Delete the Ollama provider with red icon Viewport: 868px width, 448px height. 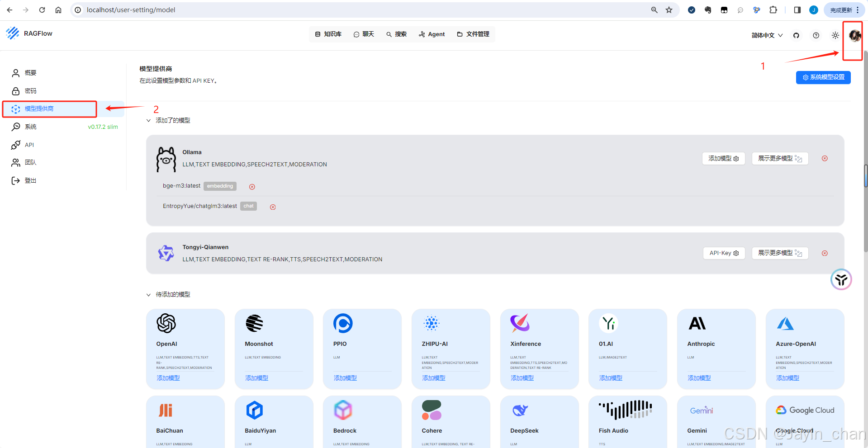coord(825,159)
